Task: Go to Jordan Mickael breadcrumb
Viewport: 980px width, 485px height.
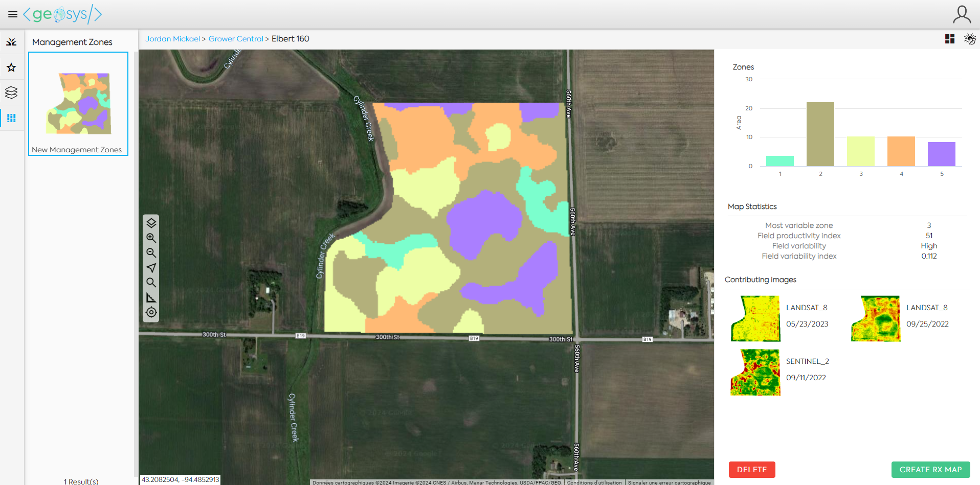Action: [172, 39]
